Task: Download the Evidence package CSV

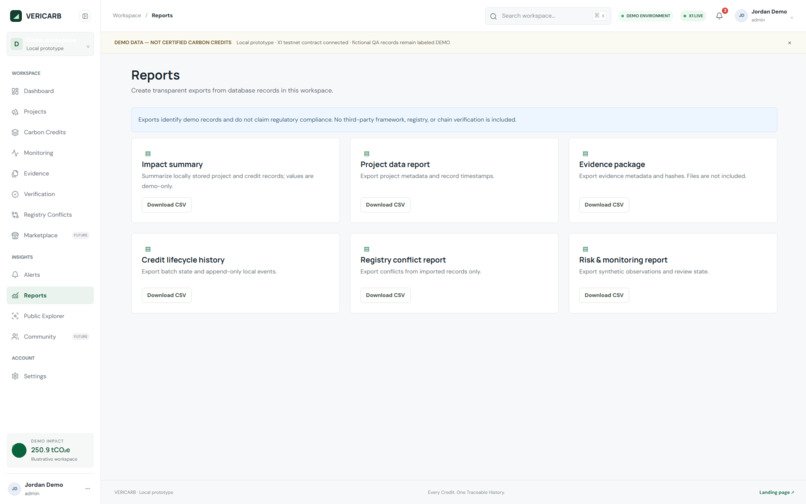Action: [x=604, y=205]
